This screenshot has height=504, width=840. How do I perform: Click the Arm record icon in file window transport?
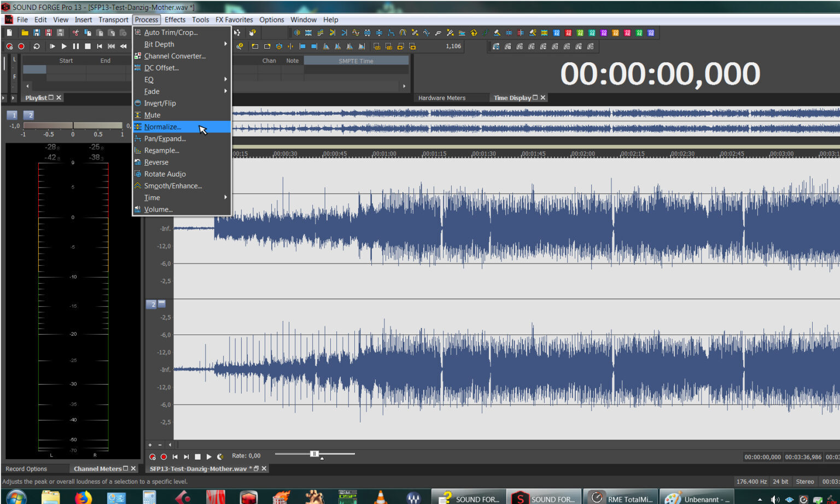(153, 456)
